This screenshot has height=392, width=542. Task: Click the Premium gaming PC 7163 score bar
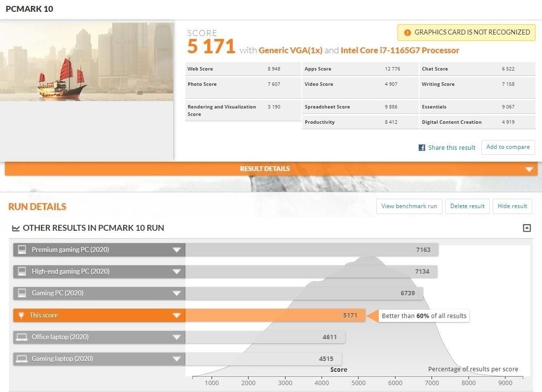click(312, 249)
